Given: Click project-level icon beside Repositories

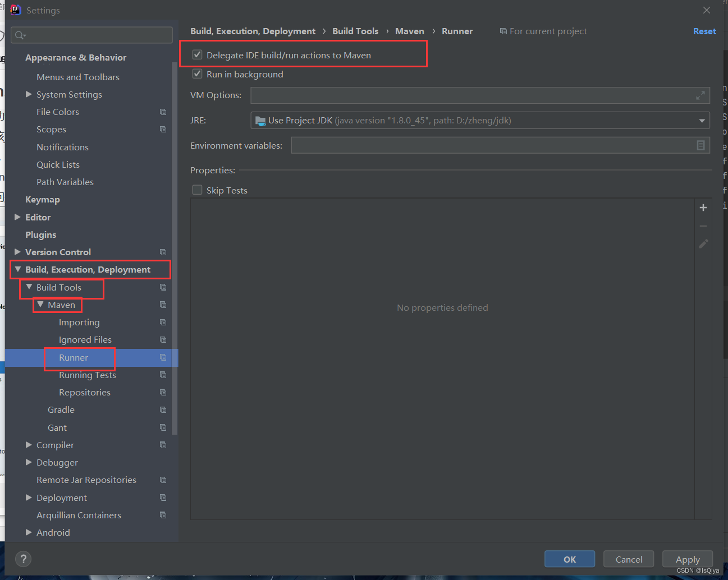Looking at the screenshot, I should 163,393.
